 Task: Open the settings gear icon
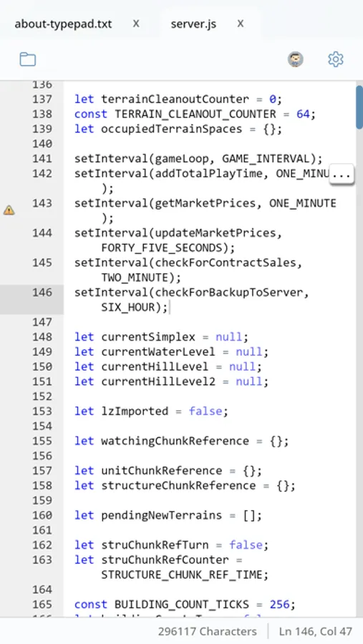[x=336, y=59]
